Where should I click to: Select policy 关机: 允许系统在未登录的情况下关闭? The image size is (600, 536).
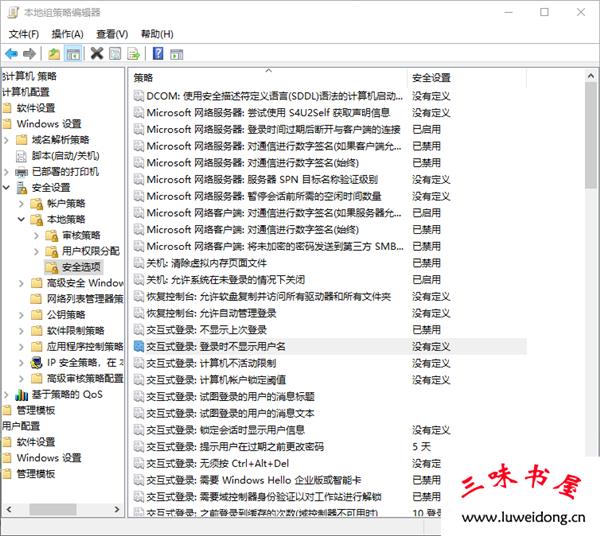click(x=225, y=280)
